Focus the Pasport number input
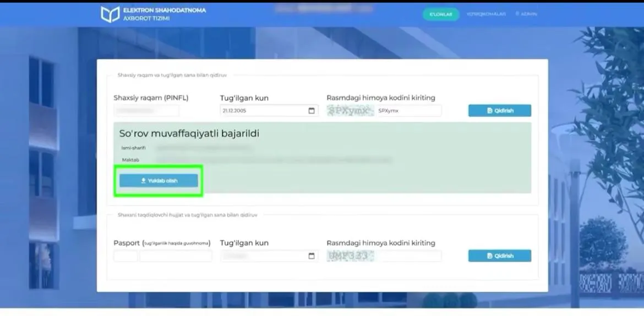 tap(176, 256)
